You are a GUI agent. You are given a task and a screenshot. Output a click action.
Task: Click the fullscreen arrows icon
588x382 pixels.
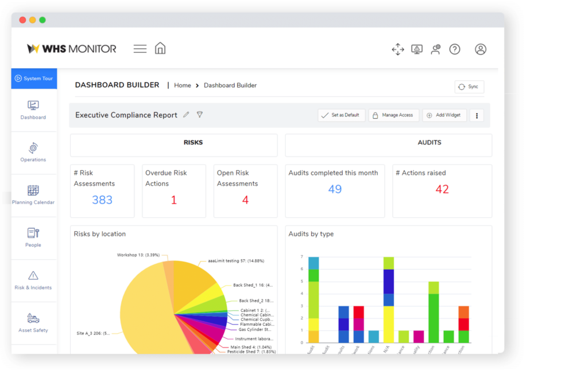[x=398, y=49]
